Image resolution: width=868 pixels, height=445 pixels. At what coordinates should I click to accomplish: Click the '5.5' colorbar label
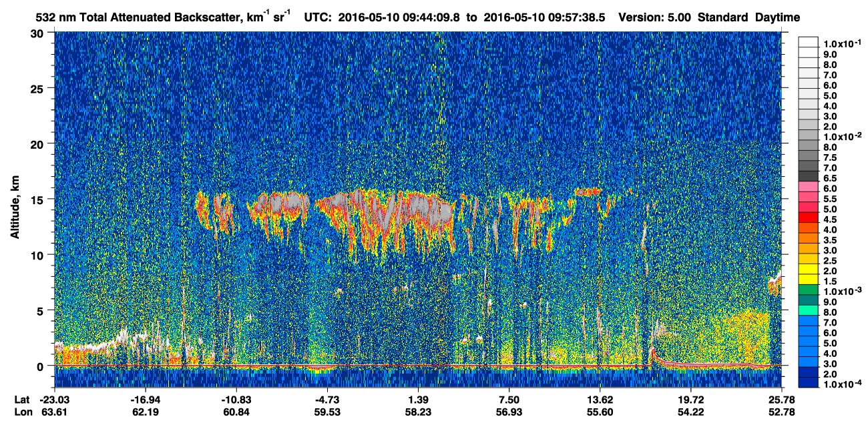[x=830, y=199]
